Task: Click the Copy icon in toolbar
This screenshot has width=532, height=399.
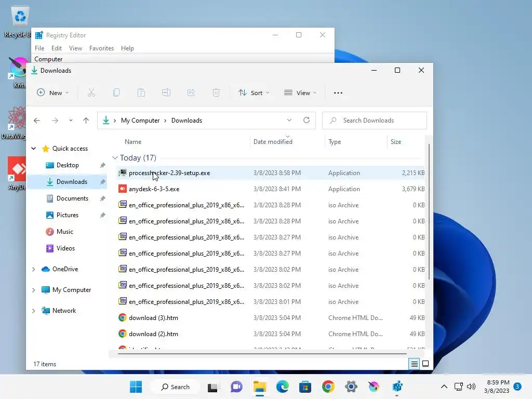Action: coord(116,92)
